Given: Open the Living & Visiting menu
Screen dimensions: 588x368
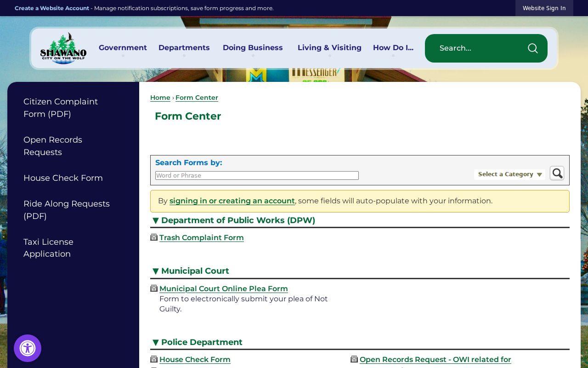Looking at the screenshot, I should pyautogui.click(x=329, y=48).
